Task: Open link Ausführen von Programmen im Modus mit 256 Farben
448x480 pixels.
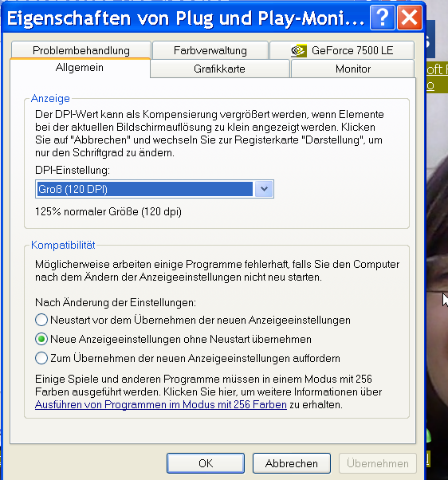Action: 161,405
